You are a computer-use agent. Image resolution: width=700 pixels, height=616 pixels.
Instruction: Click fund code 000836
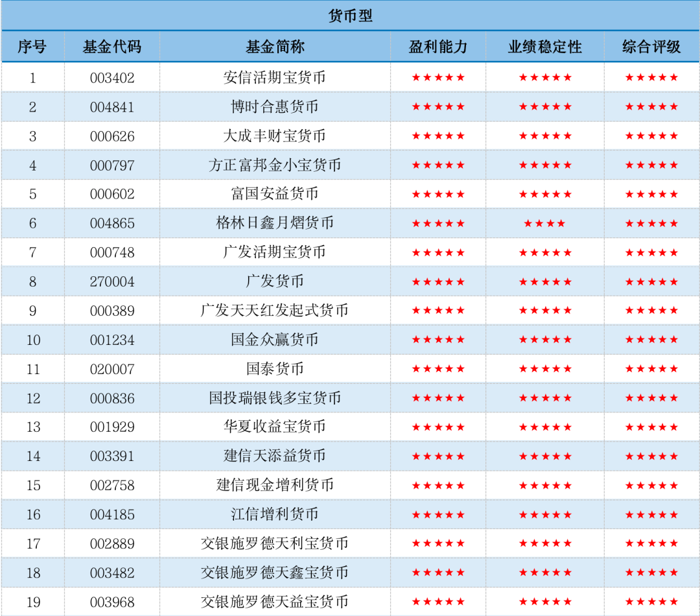[x=112, y=399]
